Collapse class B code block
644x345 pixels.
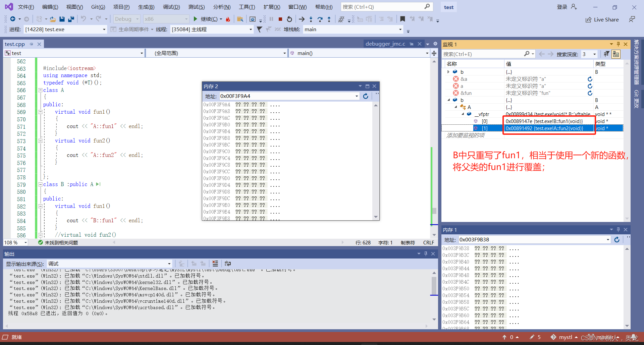pyautogui.click(x=40, y=184)
